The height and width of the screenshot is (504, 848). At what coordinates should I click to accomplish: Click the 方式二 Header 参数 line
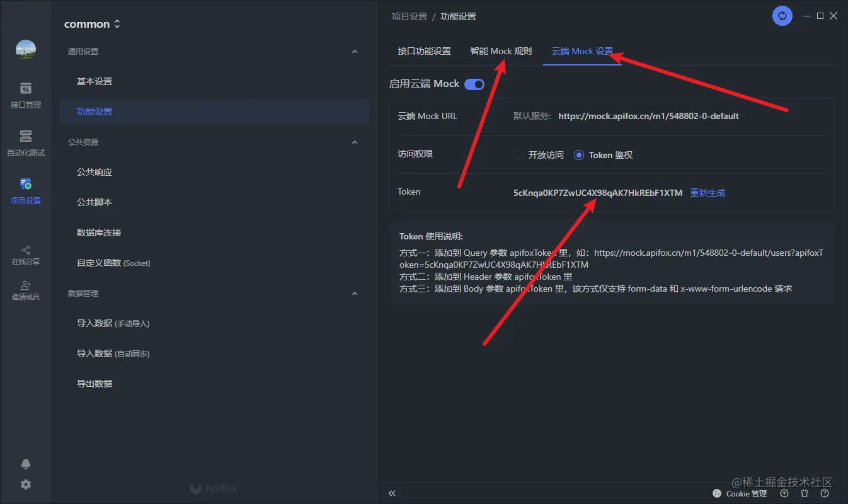pyautogui.click(x=486, y=277)
